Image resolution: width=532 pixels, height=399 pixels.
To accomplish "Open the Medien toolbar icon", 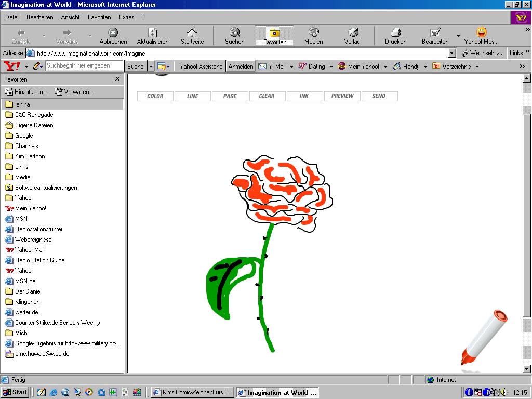I will [313, 33].
